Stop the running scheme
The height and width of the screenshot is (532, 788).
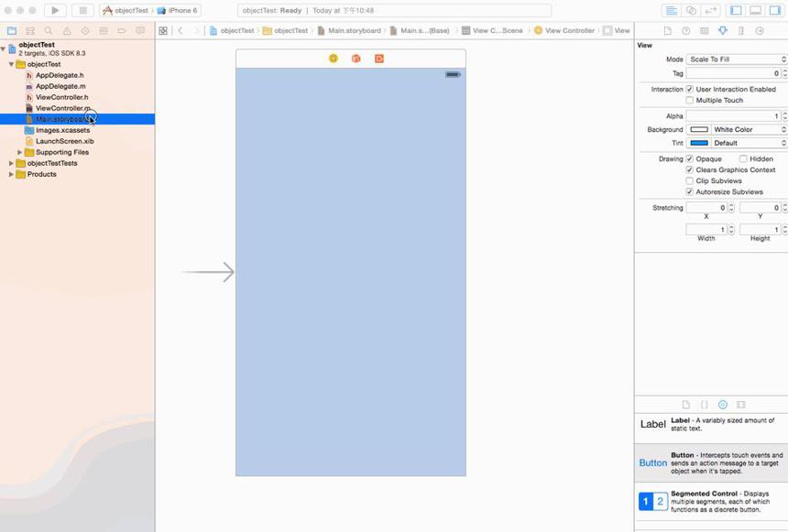click(82, 10)
